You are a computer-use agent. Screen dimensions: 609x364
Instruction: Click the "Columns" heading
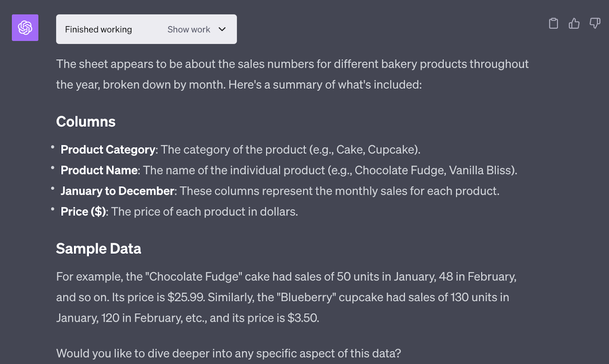[86, 122]
